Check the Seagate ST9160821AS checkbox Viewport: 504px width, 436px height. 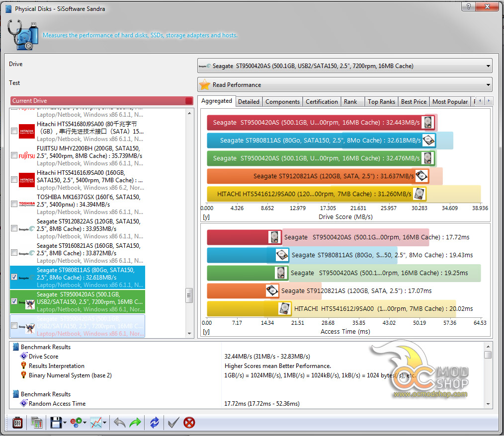14,253
